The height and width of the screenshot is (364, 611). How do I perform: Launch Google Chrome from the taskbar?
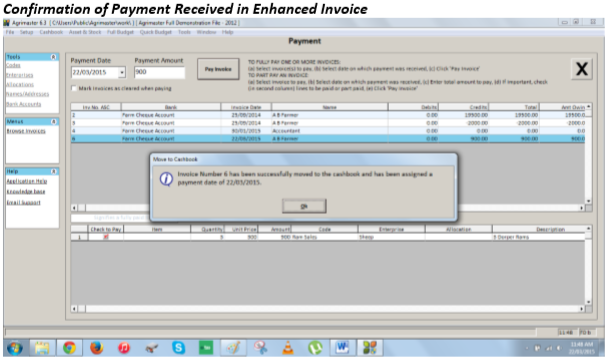69,348
